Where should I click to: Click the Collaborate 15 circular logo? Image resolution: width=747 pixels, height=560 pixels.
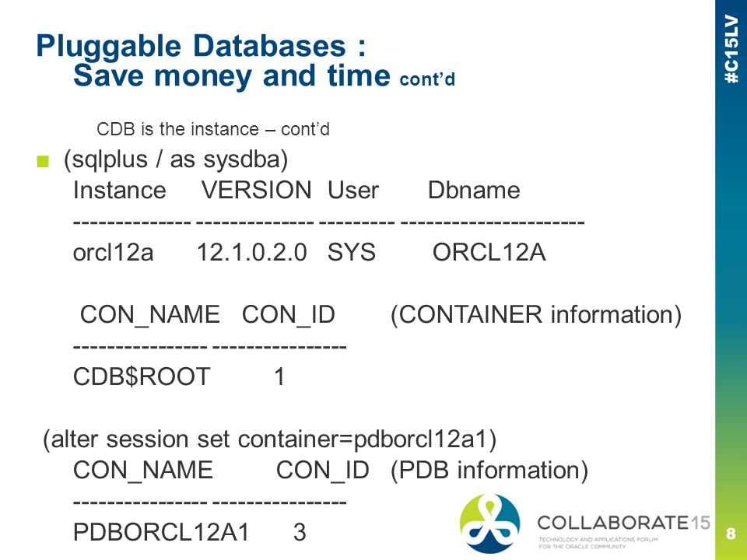coord(489,523)
